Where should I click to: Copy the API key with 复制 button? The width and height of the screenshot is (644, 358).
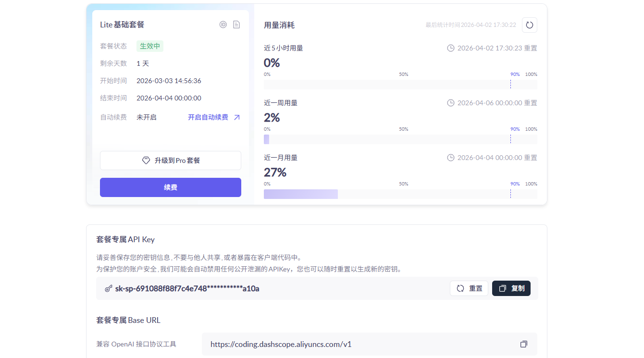(511, 288)
